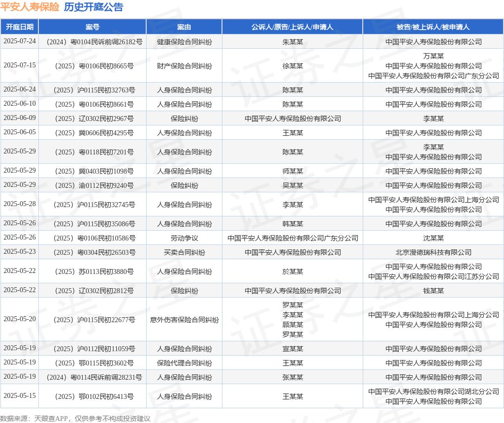Select the 公诉人/原告/上诉人/申请人 column header
504x423 pixels.
click(x=292, y=27)
